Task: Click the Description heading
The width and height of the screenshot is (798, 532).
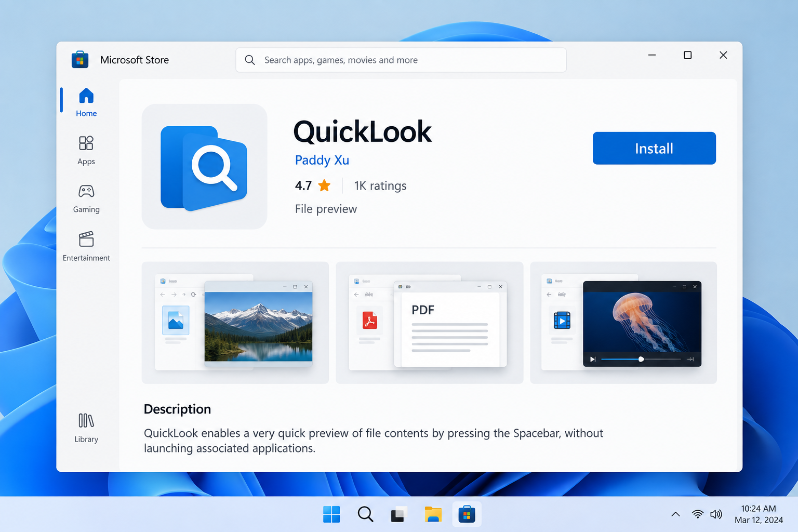Action: coord(177,409)
